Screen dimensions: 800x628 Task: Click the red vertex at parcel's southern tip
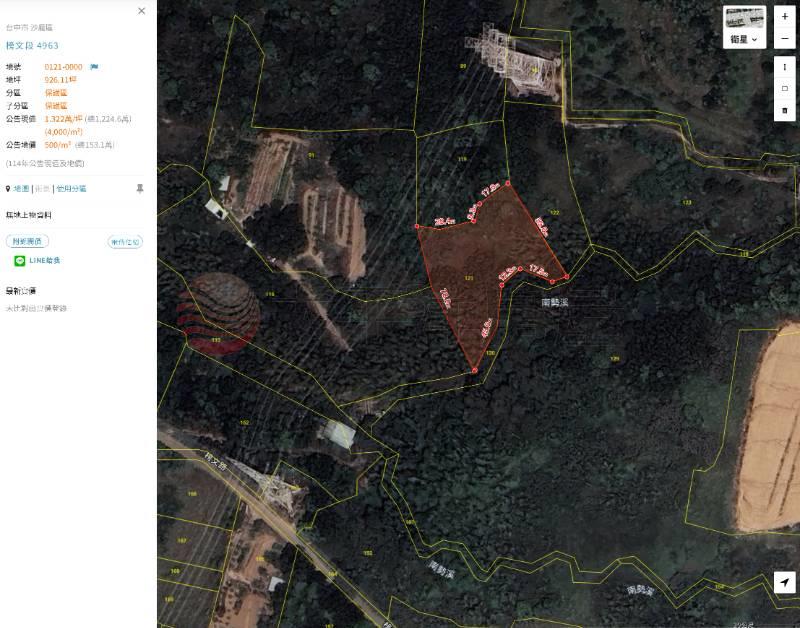[474, 370]
